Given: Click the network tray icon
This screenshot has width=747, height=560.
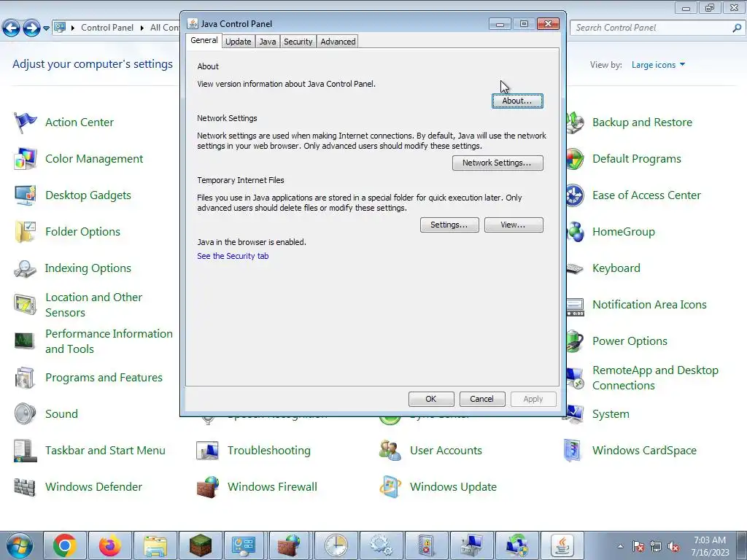Looking at the screenshot, I should tap(656, 547).
